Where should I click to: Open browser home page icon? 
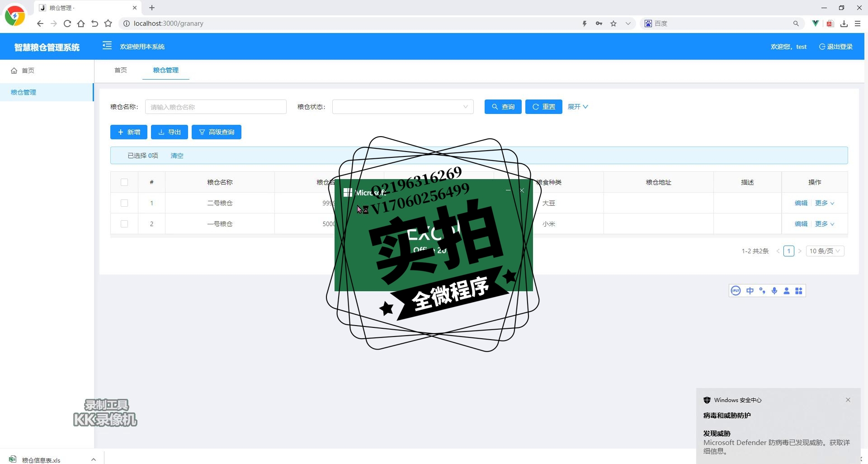click(x=81, y=24)
